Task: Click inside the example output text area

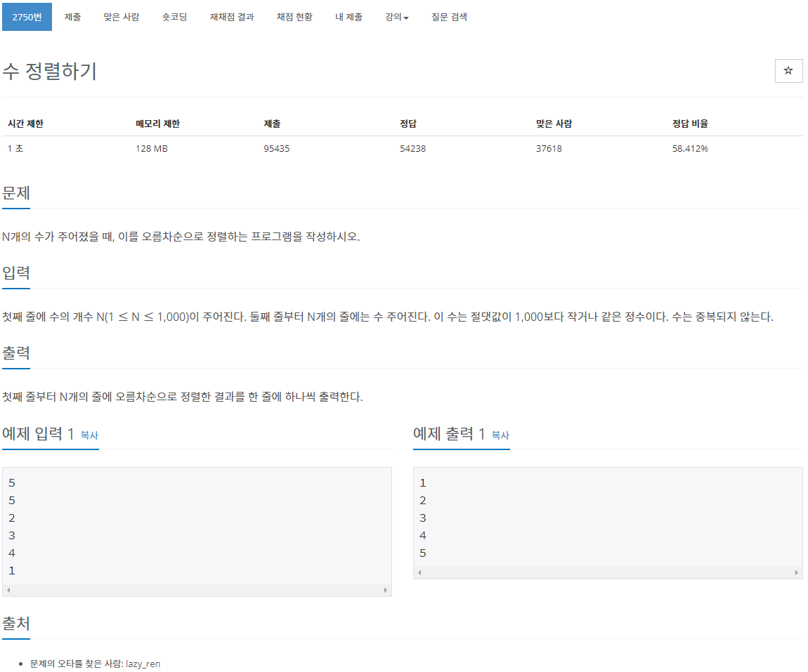Action: pyautogui.click(x=608, y=518)
